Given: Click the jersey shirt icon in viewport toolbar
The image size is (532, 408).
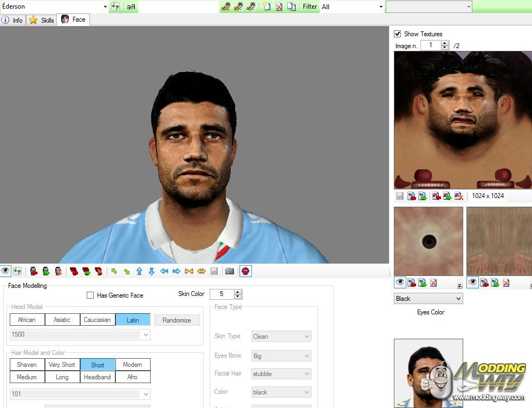Looking at the screenshot, I should [245, 271].
